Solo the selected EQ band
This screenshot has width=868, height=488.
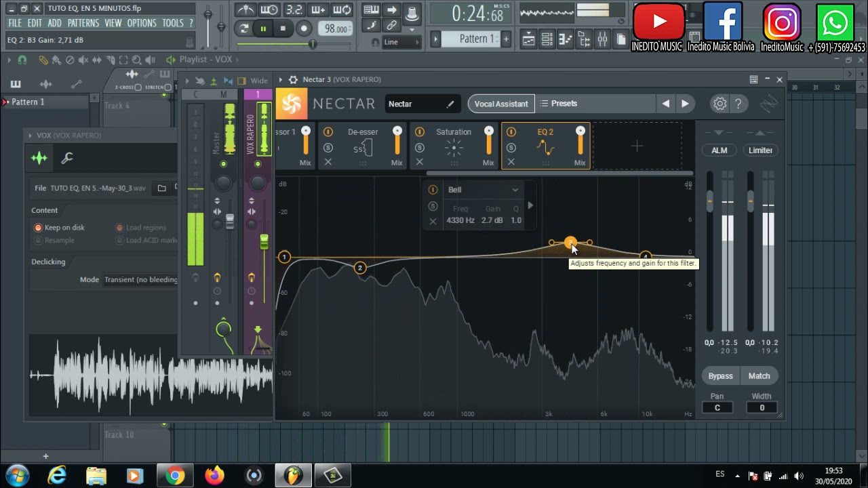click(x=433, y=206)
